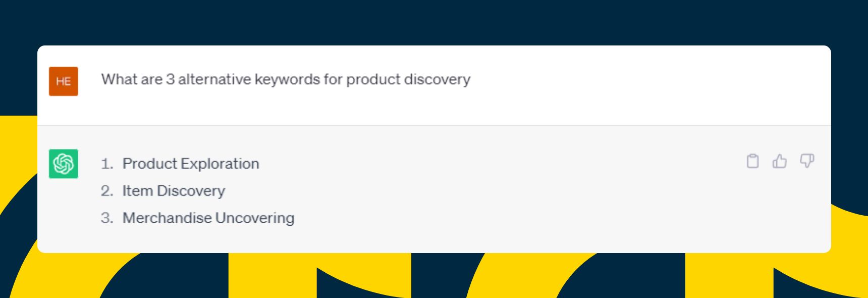Click the thumbs down icon

(807, 161)
